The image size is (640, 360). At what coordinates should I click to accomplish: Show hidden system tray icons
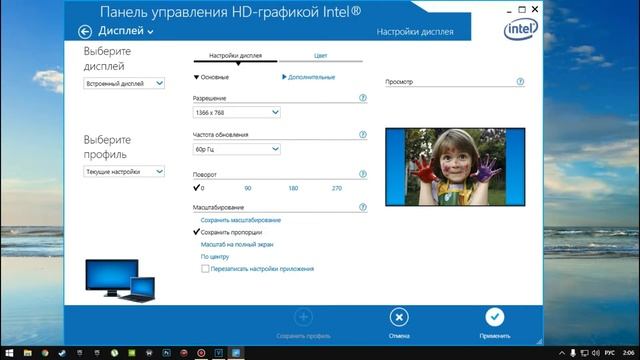click(x=562, y=353)
